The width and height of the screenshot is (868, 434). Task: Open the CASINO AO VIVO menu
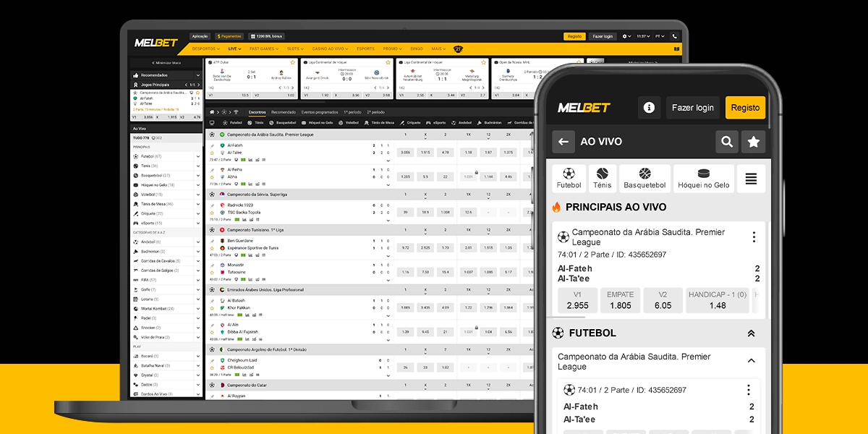[328, 49]
